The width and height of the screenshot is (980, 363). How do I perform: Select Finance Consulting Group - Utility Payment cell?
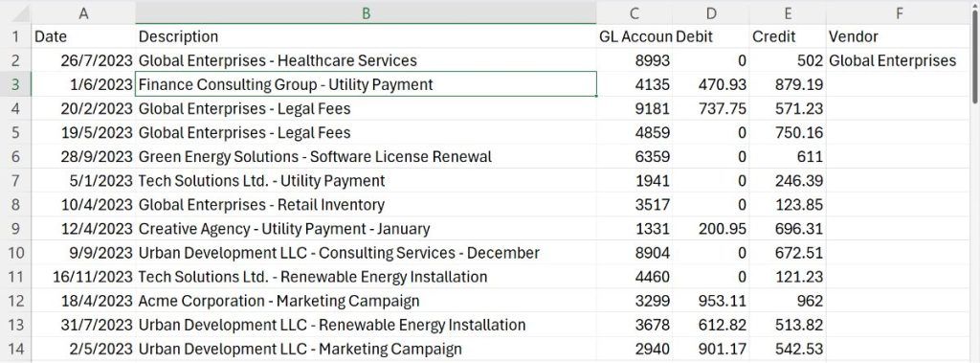click(x=366, y=84)
